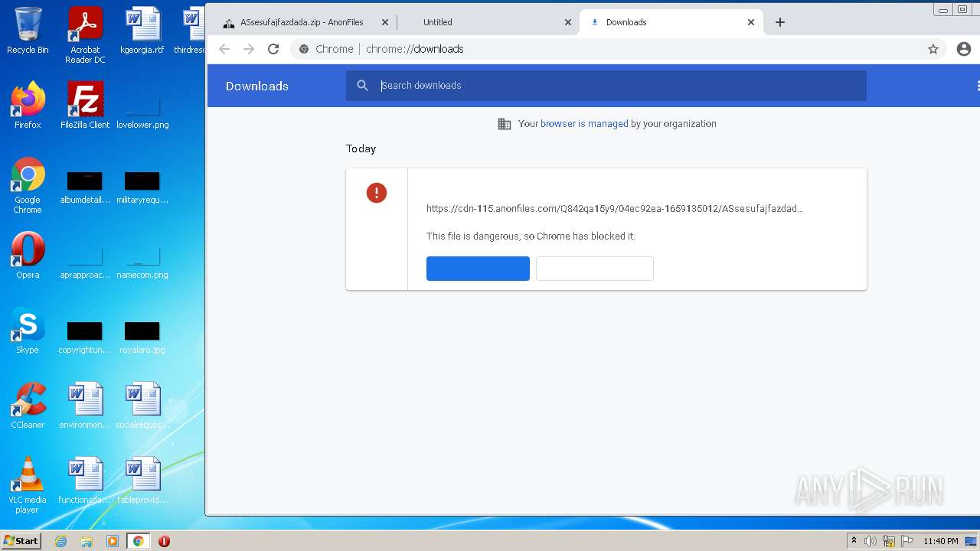Click the white button on blocked download
The image size is (980, 551).
(x=595, y=269)
